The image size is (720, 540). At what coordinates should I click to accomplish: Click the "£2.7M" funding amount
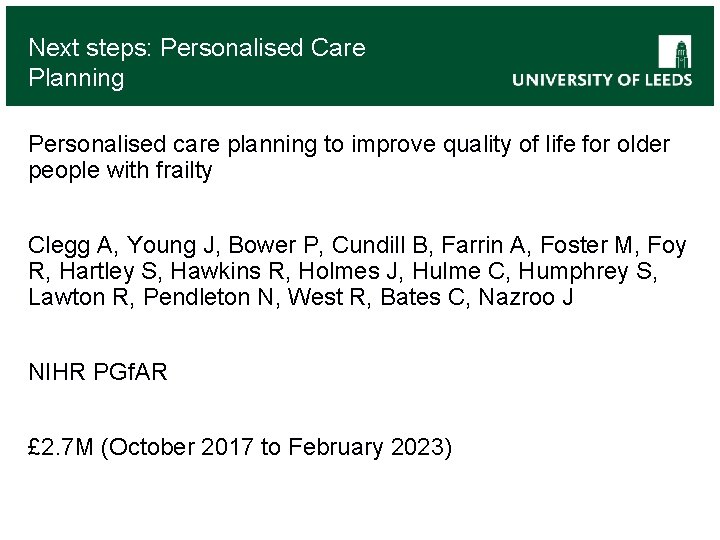[x=61, y=447]
